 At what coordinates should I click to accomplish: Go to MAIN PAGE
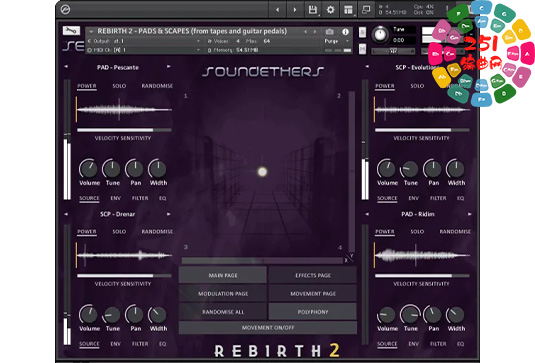[223, 275]
